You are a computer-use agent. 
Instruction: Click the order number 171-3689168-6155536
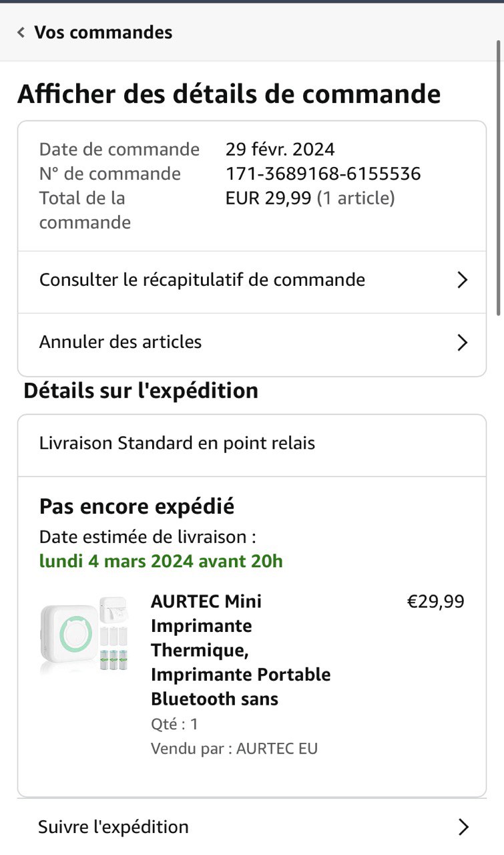[x=323, y=174]
